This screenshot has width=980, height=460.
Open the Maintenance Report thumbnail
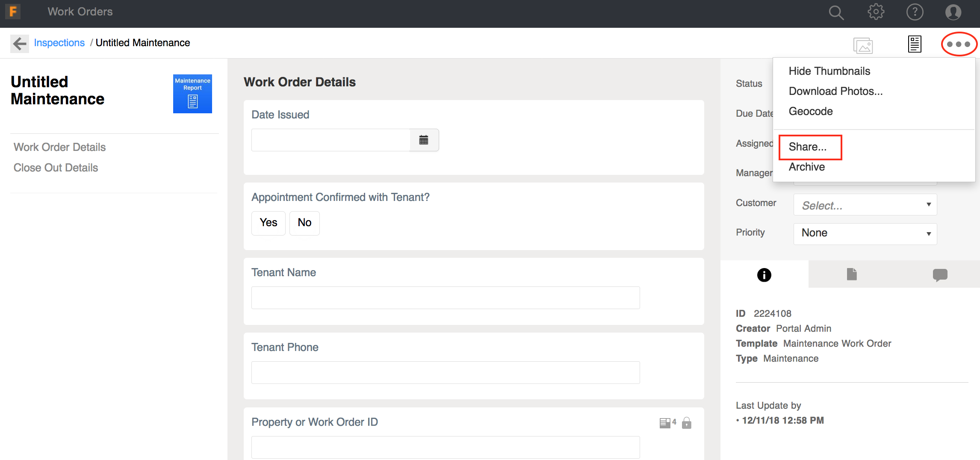coord(192,94)
